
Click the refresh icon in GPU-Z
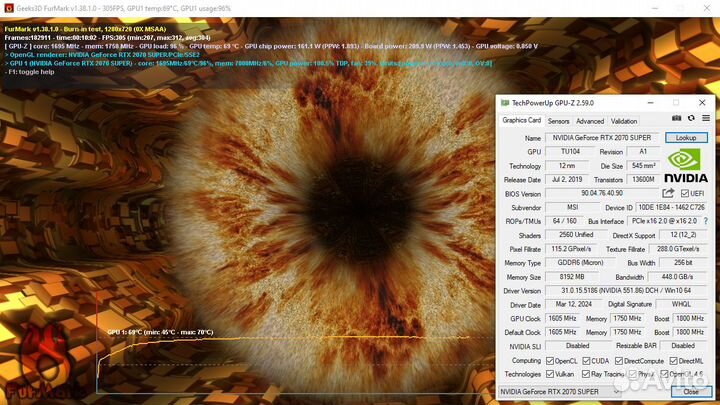click(692, 120)
